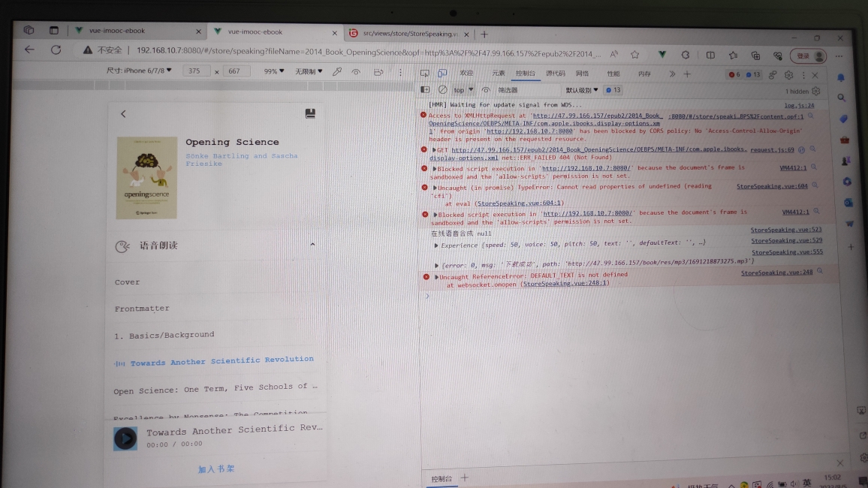This screenshot has width=868, height=488.
Task: Switch to the 控制台 DevTools tab
Action: click(526, 73)
